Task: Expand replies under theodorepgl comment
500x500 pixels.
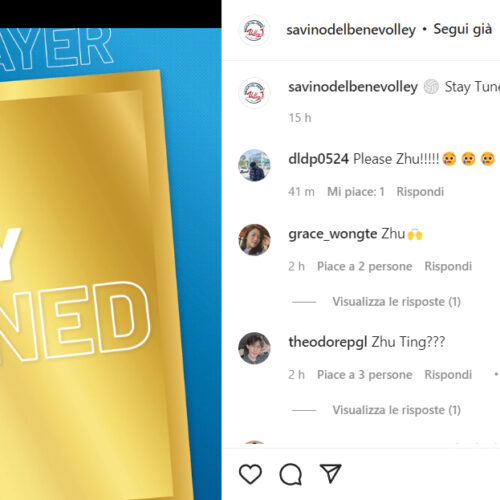Action: click(x=396, y=410)
